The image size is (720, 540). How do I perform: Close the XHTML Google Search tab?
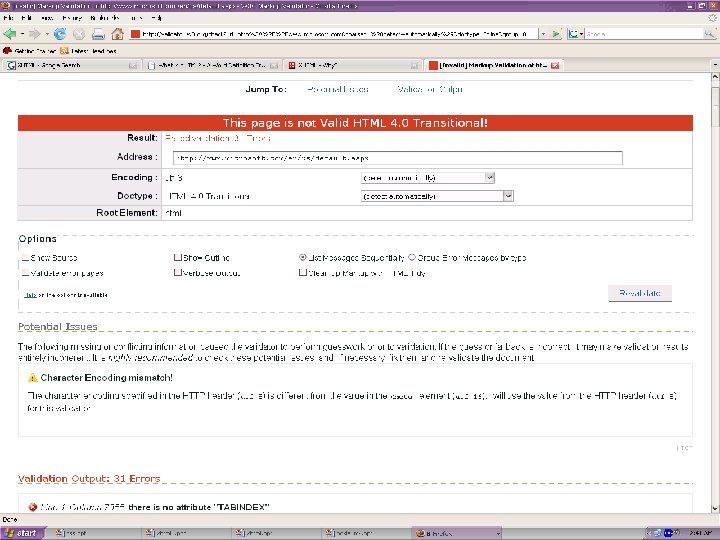pyautogui.click(x=133, y=66)
